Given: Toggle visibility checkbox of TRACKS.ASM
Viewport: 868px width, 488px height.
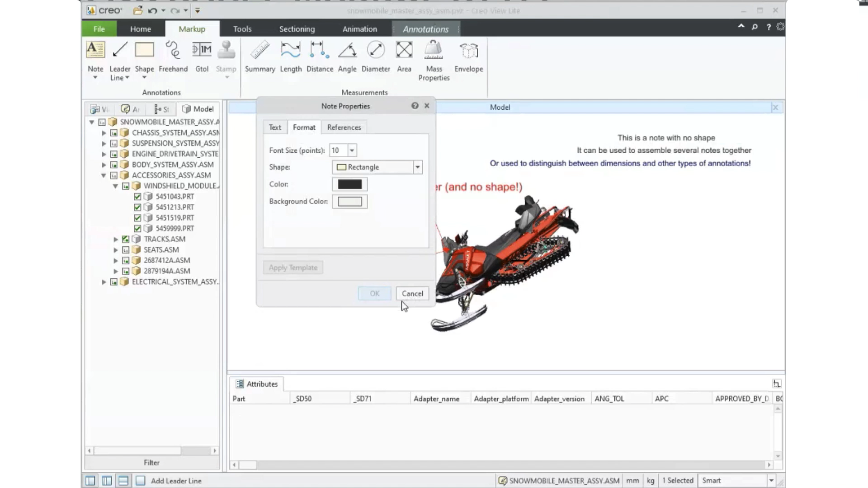Looking at the screenshot, I should tap(126, 239).
